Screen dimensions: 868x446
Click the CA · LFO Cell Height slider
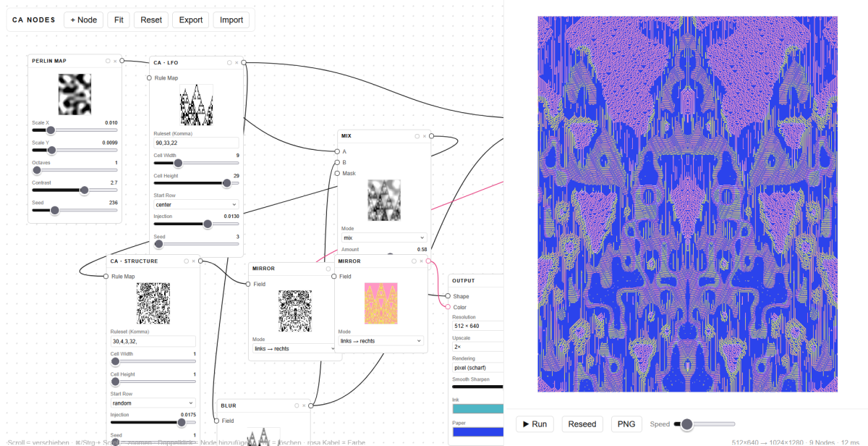click(196, 183)
